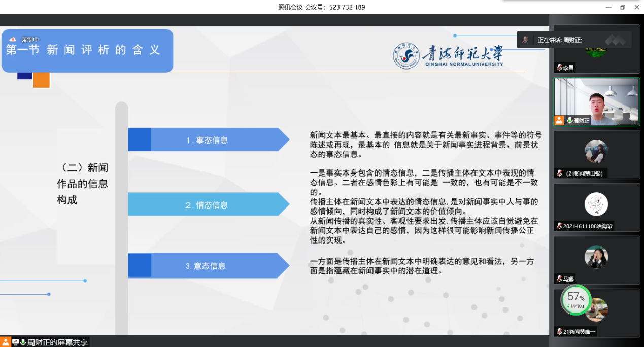Click the 20214611108冶海珍 participant avatar
The width and height of the screenshot is (644, 347).
pos(596,204)
